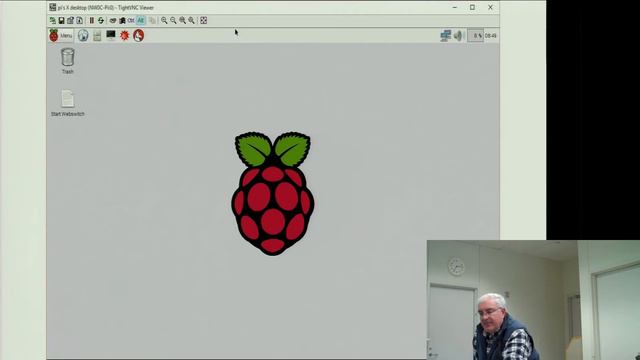Open the volume speaker tray icon

pyautogui.click(x=458, y=36)
